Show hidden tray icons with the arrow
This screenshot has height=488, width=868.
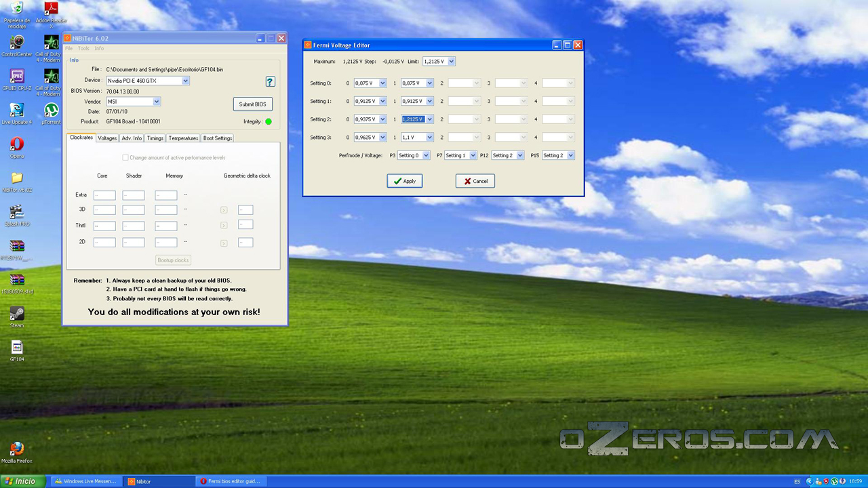(810, 481)
